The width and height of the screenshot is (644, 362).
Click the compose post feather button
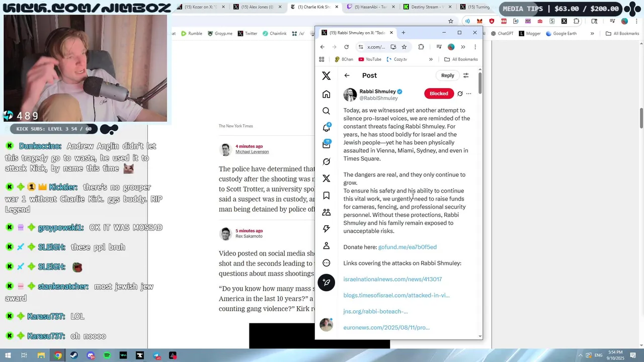coord(326,283)
